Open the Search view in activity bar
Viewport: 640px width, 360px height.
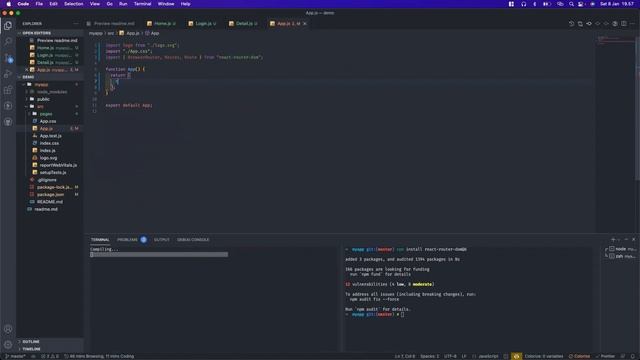[8, 41]
